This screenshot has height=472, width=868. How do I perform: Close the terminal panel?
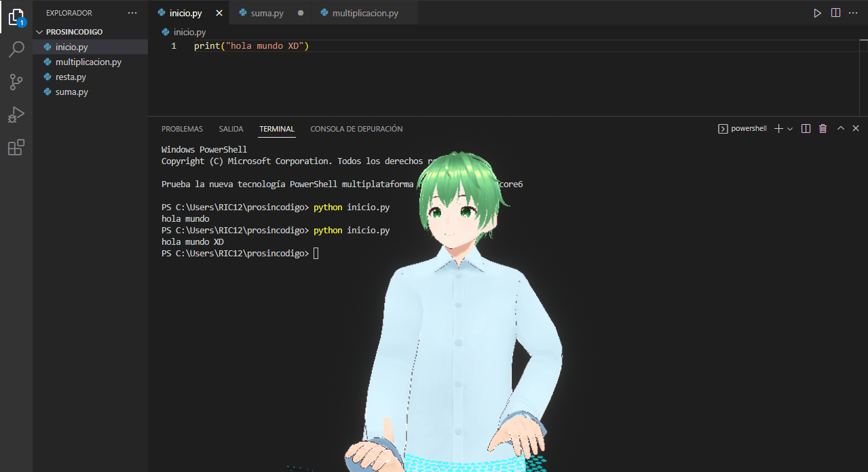(x=856, y=129)
